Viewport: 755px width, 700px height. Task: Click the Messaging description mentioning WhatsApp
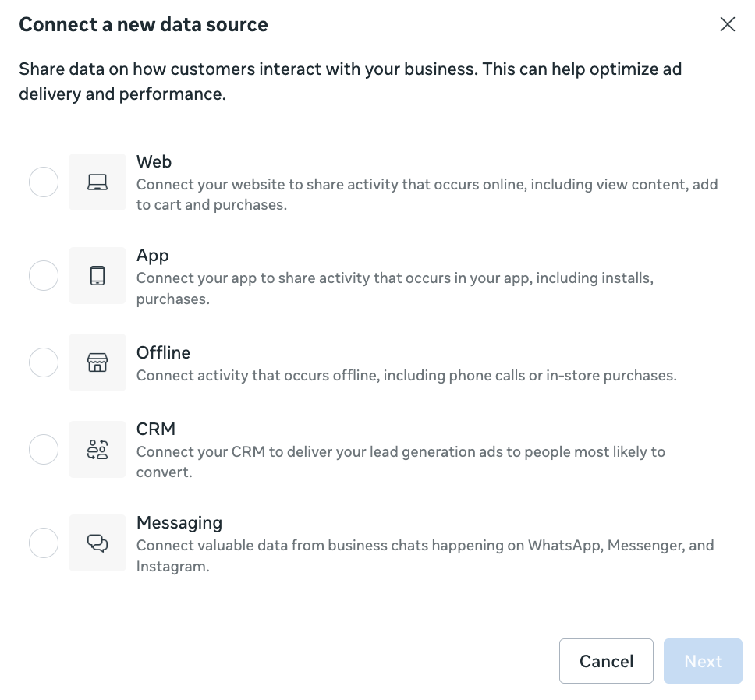pyautogui.click(x=425, y=555)
